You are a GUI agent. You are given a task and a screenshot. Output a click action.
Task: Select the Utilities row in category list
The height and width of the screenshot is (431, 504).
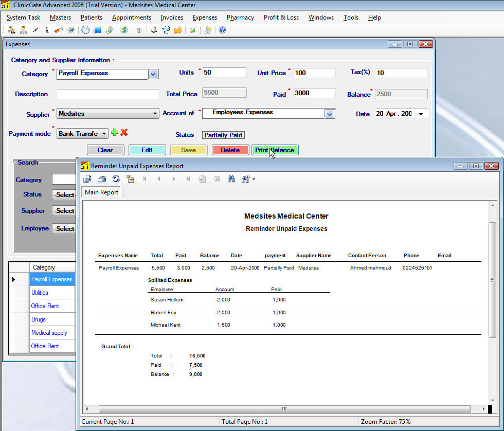pos(52,293)
